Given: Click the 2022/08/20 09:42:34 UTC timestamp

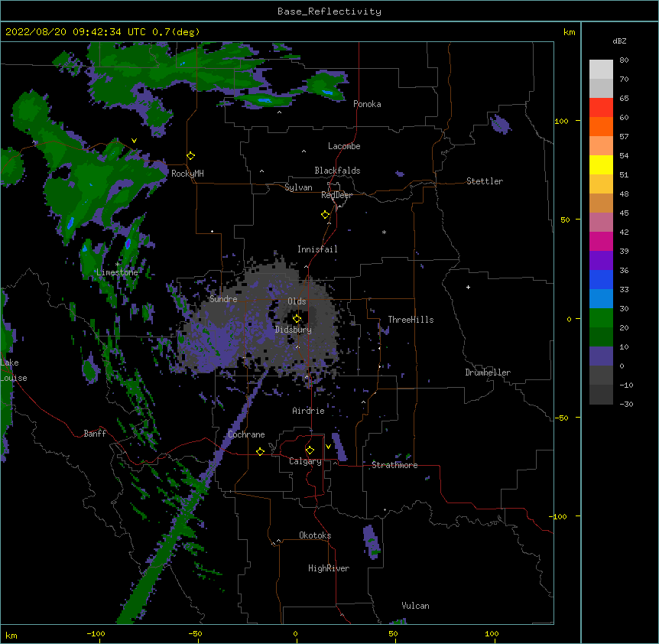Looking at the screenshot, I should click(x=75, y=32).
